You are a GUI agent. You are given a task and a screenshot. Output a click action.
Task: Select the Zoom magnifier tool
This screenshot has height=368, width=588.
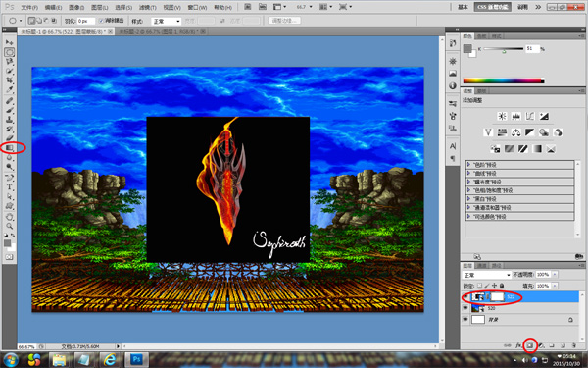[x=10, y=226]
